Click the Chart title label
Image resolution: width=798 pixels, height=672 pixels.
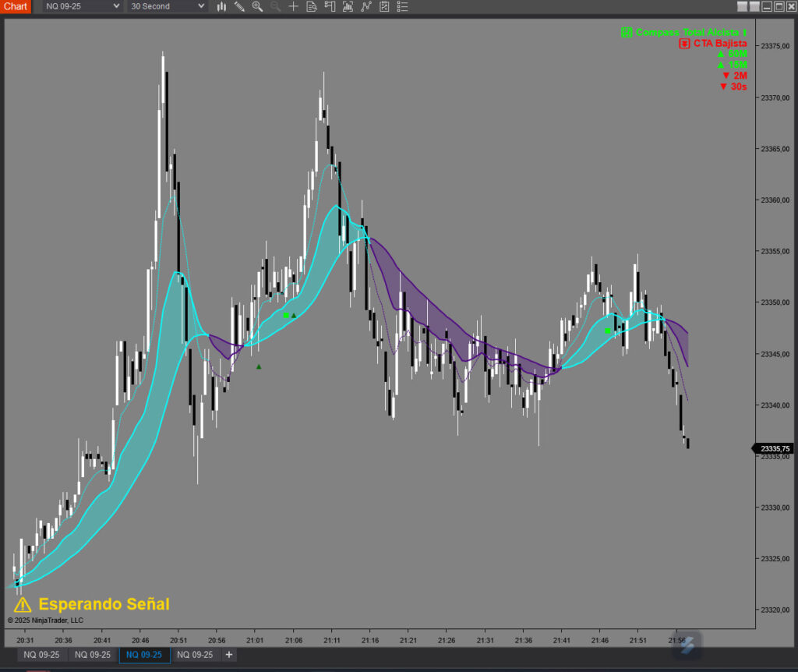(x=16, y=6)
